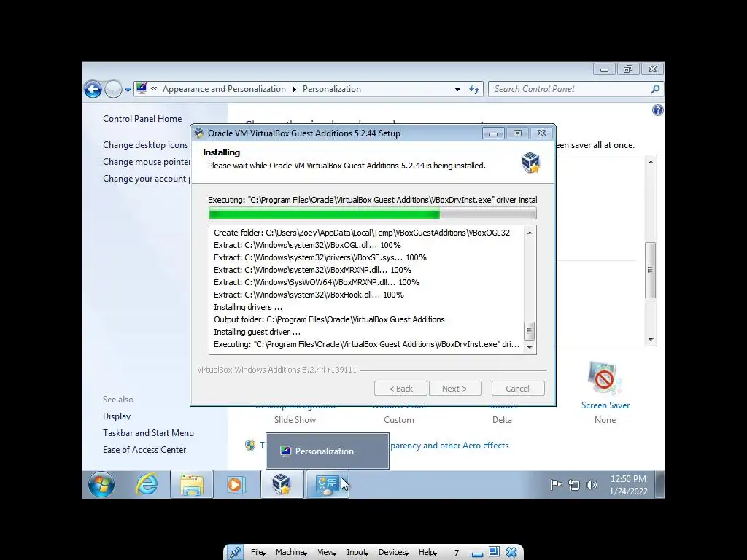Select log line extracting SysWOW64 VBoxMRXNP.dll

317,282
